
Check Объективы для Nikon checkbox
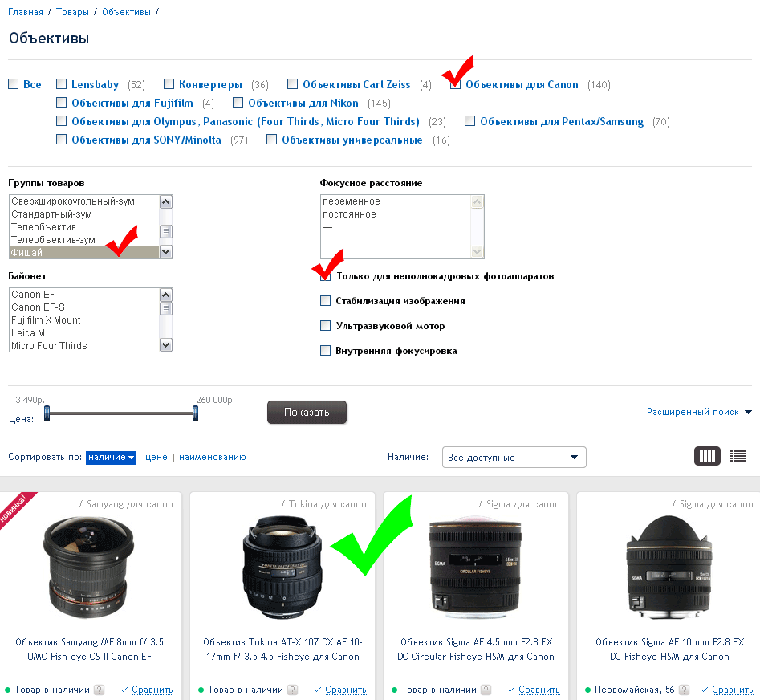[x=238, y=102]
